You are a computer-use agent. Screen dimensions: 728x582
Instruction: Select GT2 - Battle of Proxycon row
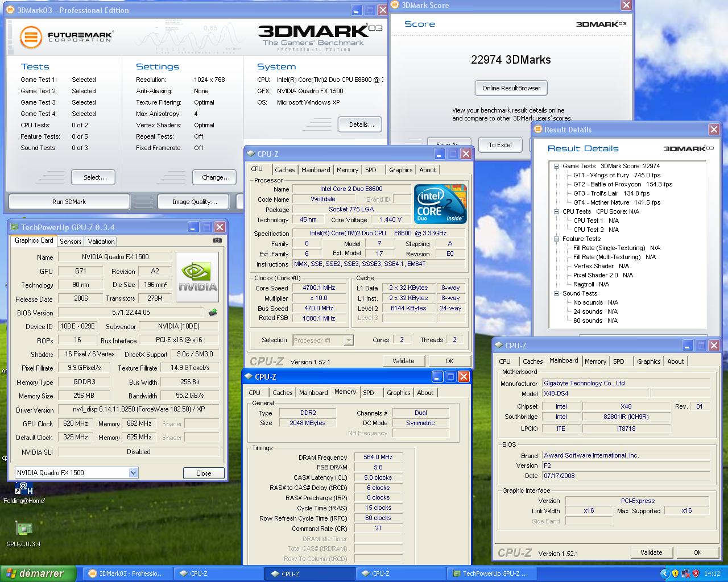pos(622,184)
